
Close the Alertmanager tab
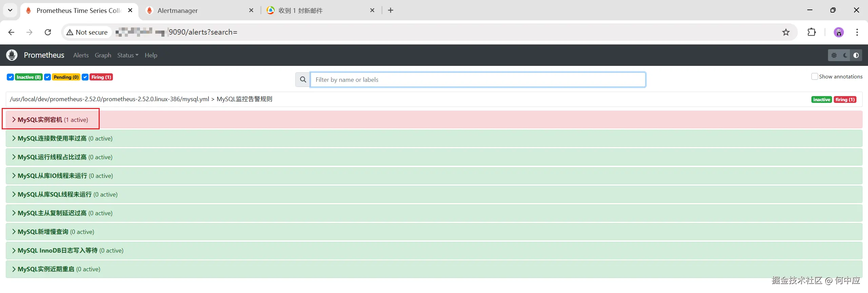point(251,10)
